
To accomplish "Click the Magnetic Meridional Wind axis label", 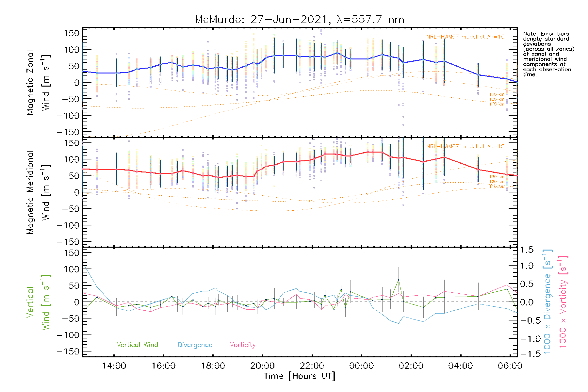I will [x=38, y=192].
